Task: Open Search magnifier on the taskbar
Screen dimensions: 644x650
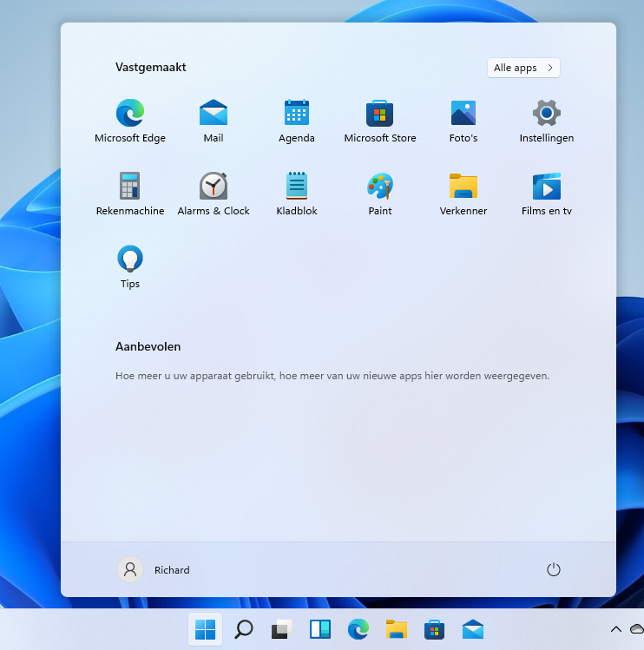Action: pos(244,629)
